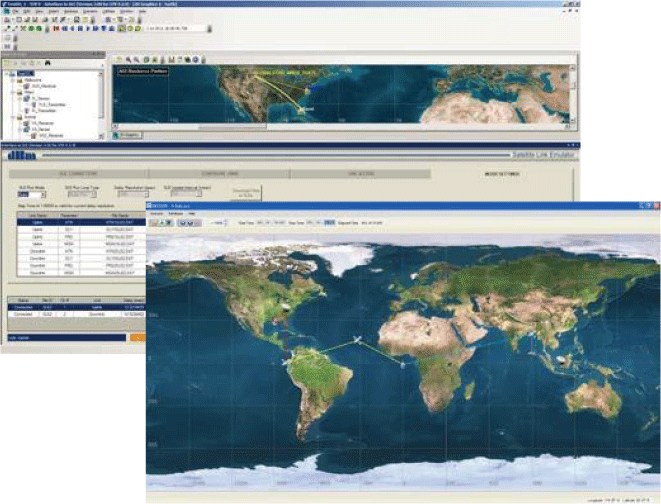Click the first toolbar icon in world map window

155,222
